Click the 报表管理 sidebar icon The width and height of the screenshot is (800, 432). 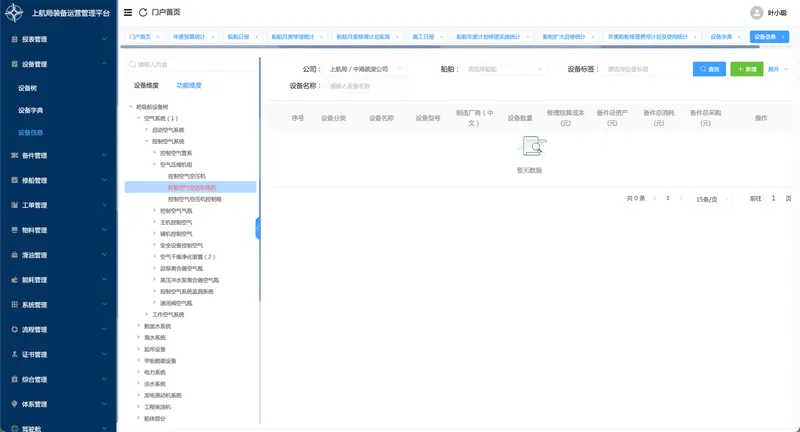15,39
